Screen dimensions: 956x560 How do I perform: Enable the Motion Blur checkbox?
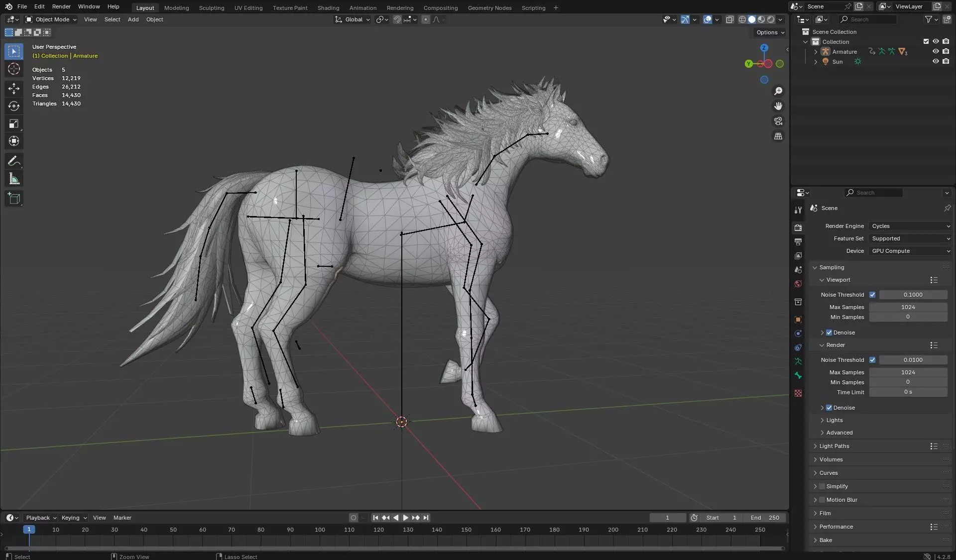click(822, 500)
